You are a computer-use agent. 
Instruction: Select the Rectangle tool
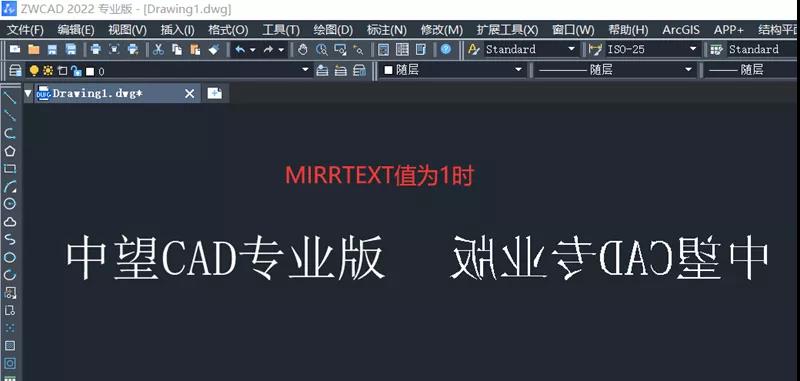click(10, 169)
